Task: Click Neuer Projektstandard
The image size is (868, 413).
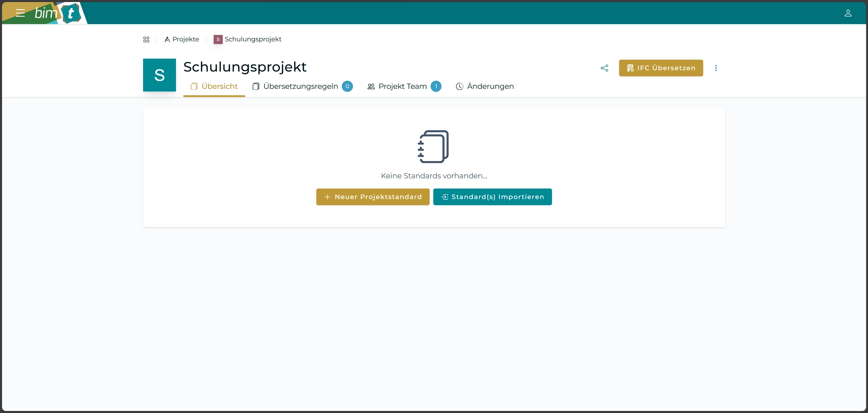Action: click(x=372, y=197)
